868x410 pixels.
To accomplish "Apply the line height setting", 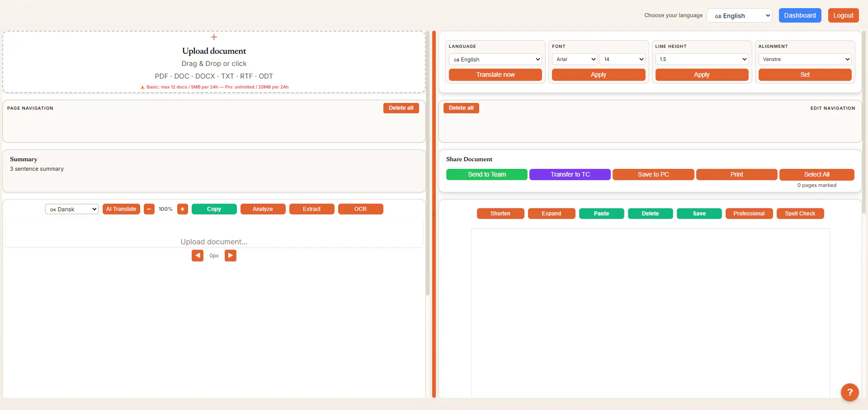I will 702,75.
